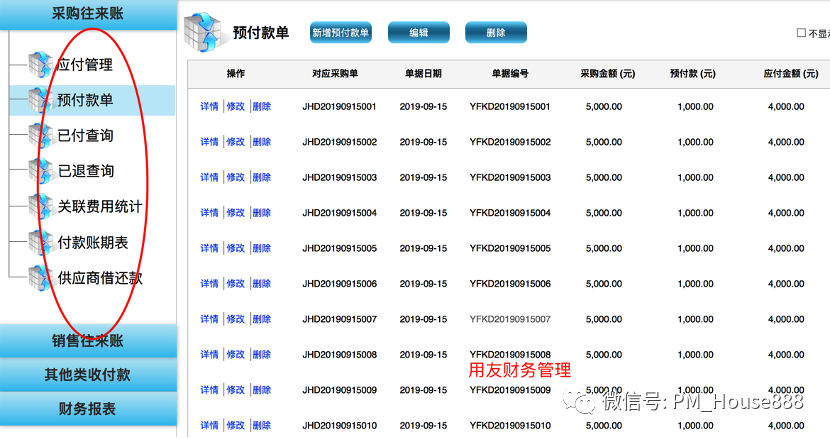Select 付款账期表 in the sidebar tree

click(x=93, y=242)
